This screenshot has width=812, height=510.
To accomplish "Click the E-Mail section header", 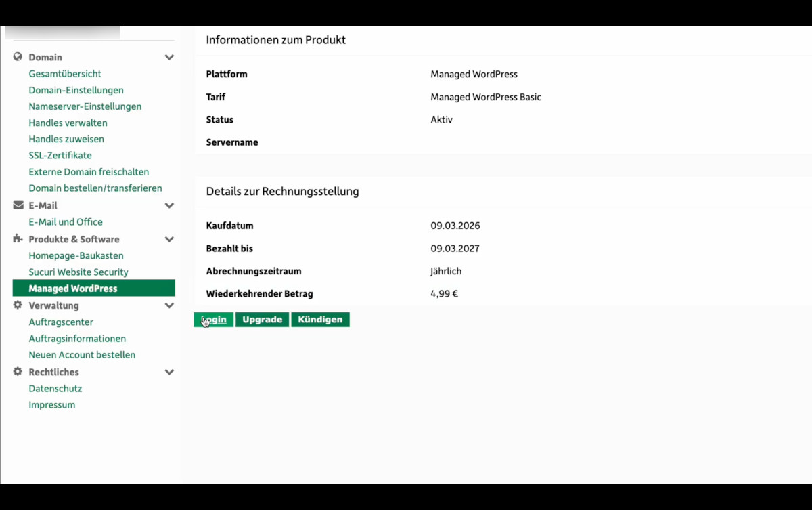I will 43,205.
